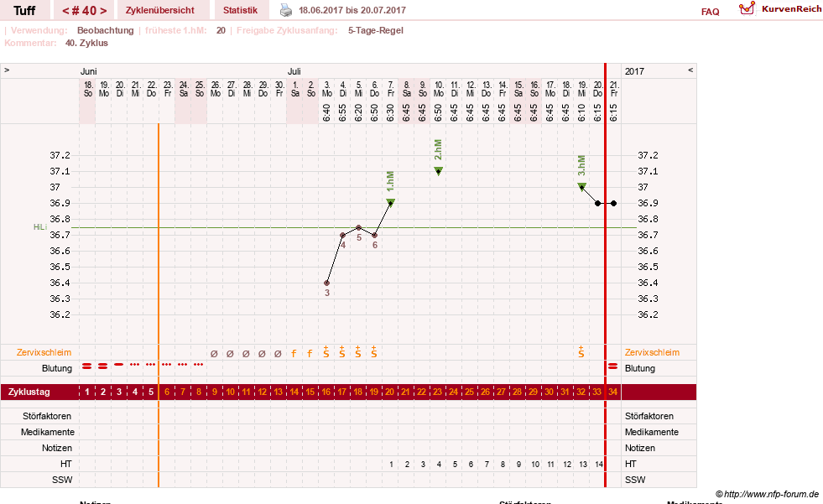Click the S+ mucus symbol on day 19
Viewport: 823px width, 504px height.
tap(373, 352)
